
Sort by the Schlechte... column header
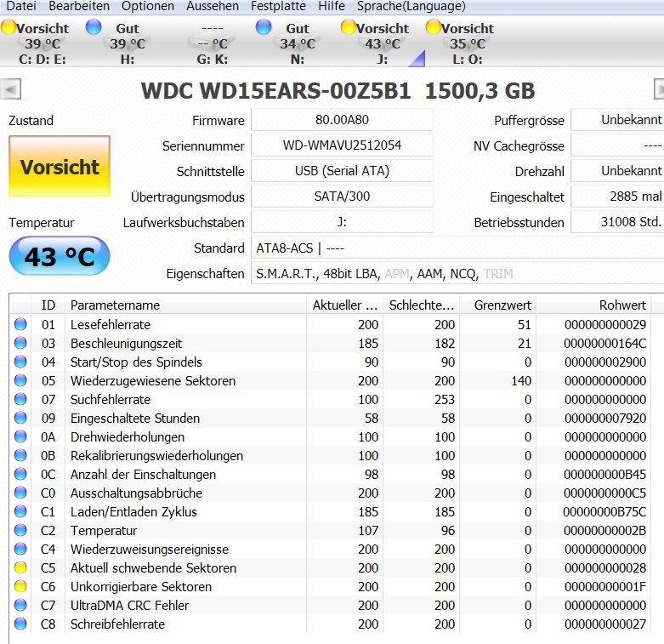[422, 305]
